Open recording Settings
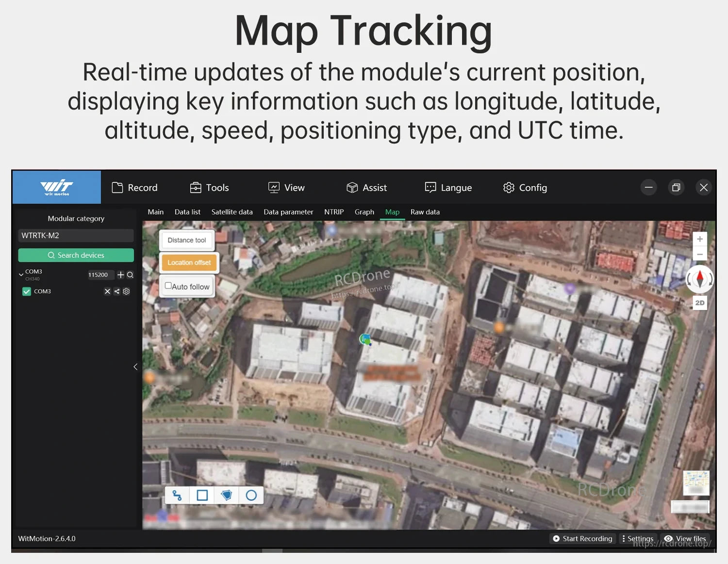The height and width of the screenshot is (564, 728). pos(638,539)
